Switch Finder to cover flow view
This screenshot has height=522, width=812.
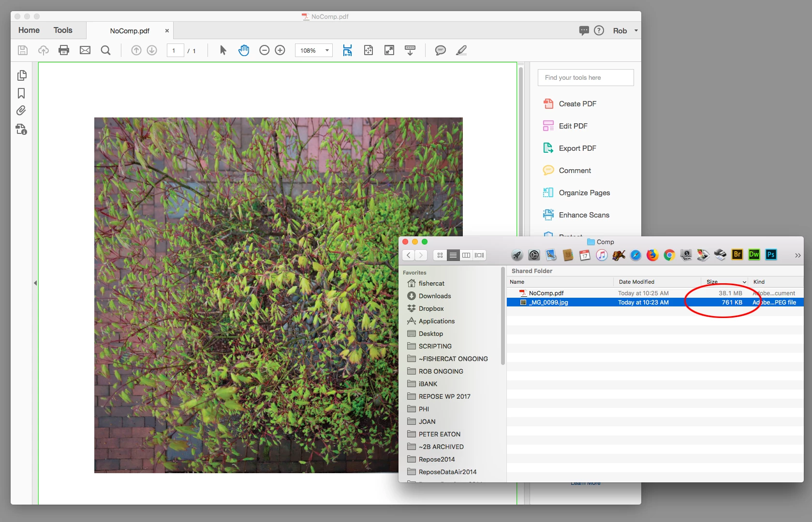pyautogui.click(x=479, y=255)
